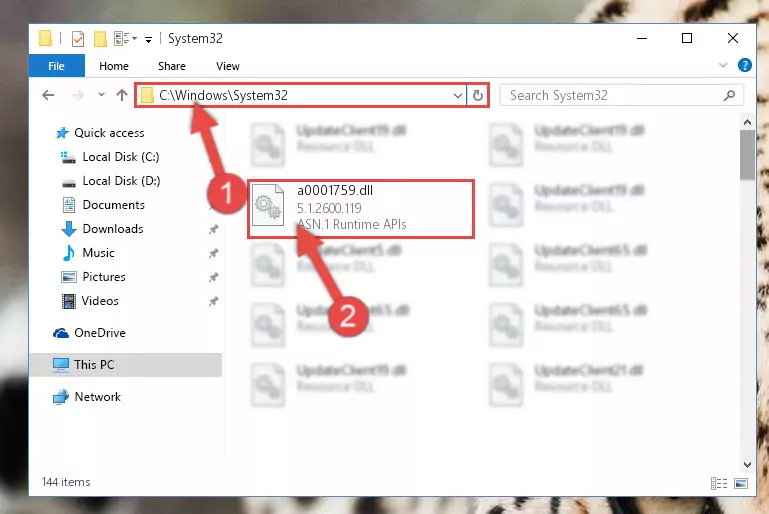Image resolution: width=769 pixels, height=514 pixels.
Task: Switch to Large thumbnails view icon
Action: pos(741,484)
